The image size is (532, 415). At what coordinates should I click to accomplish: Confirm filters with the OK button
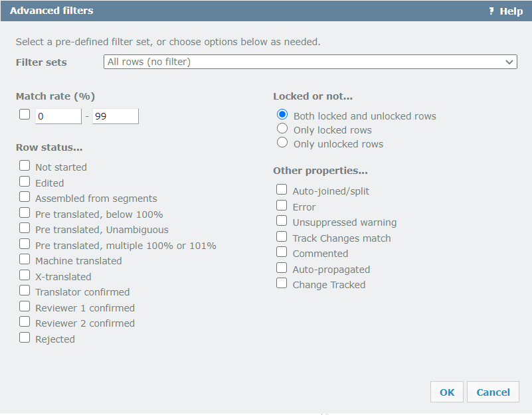446,392
